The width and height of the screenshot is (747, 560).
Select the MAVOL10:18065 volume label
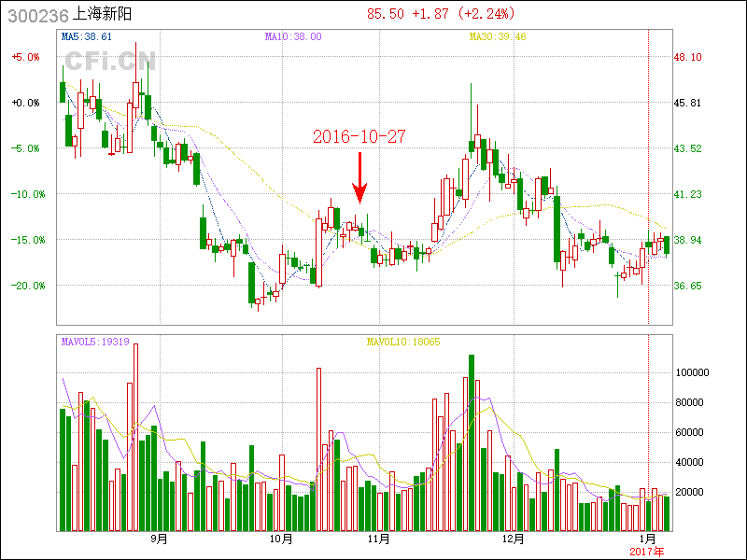pyautogui.click(x=403, y=342)
